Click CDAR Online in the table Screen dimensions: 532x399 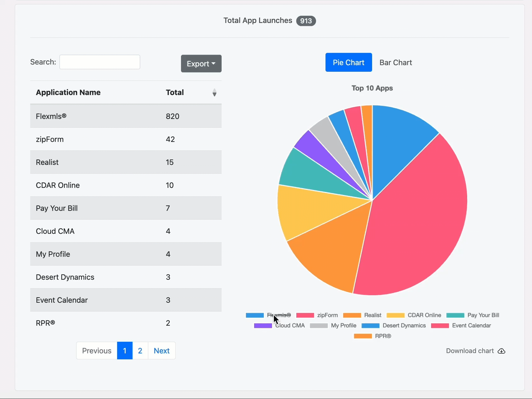[x=58, y=185]
